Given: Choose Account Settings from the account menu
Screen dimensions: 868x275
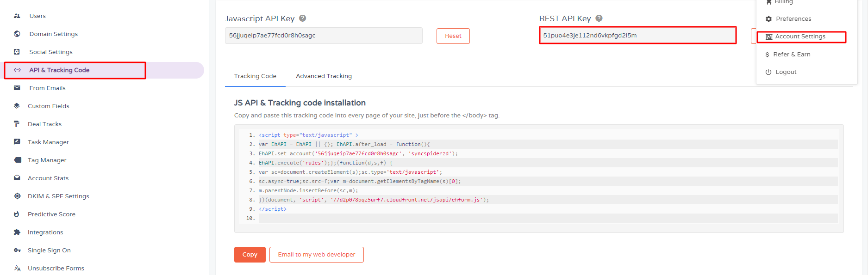Looking at the screenshot, I should click(800, 37).
